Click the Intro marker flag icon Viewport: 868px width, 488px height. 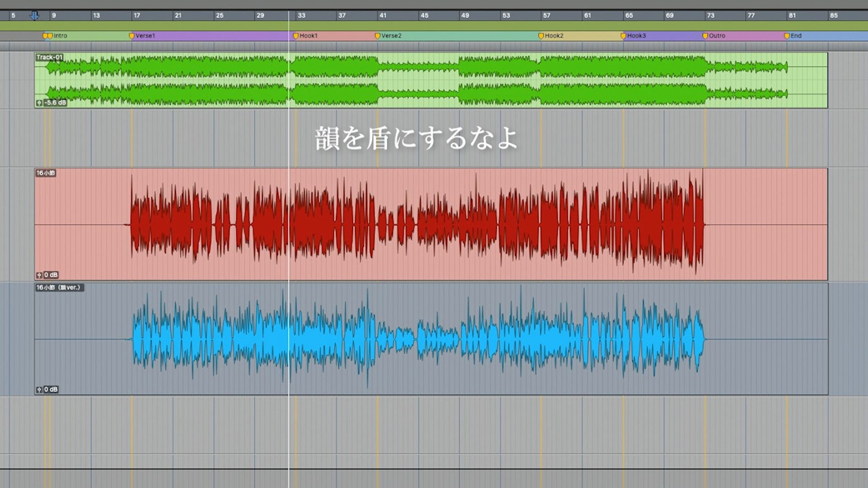47,36
